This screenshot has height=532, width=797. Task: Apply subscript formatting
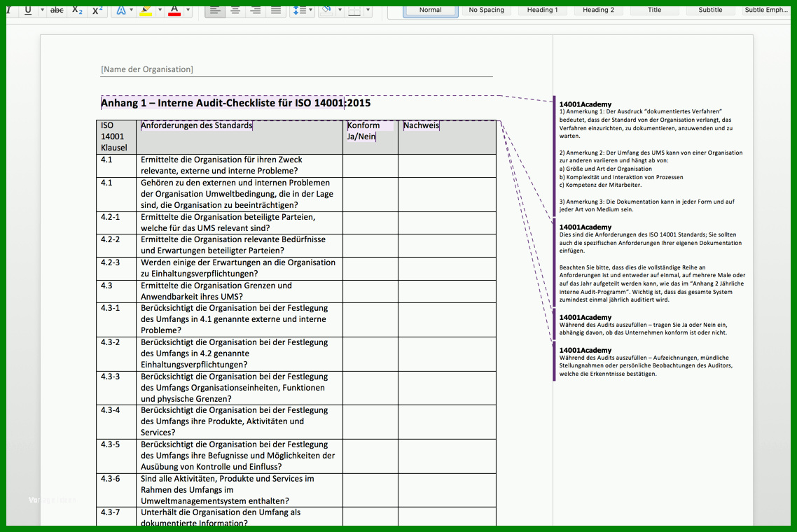pos(77,10)
